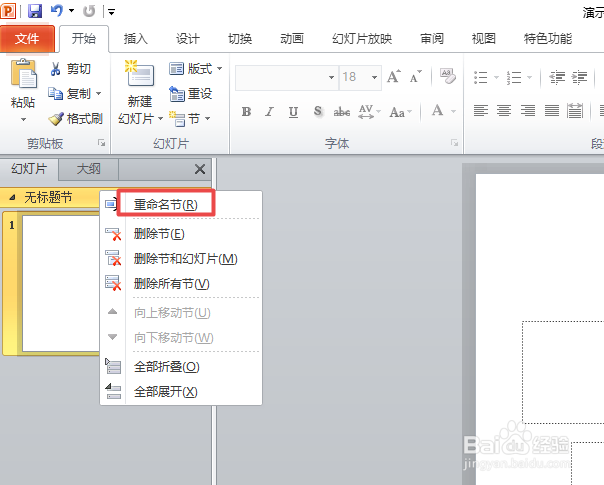Switch to the 特色功能 ribbon tab
Image resolution: width=604 pixels, height=485 pixels.
pos(548,39)
